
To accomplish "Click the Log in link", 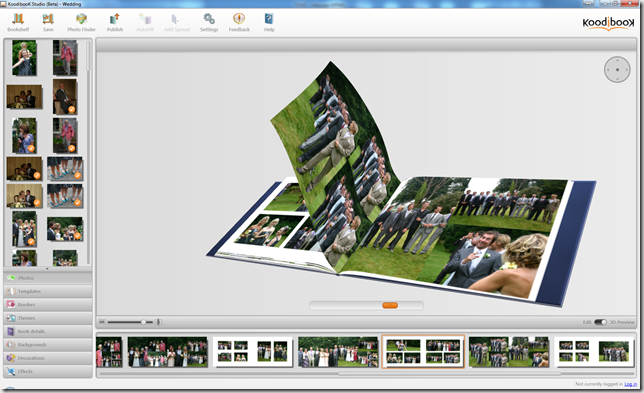I will coord(630,384).
